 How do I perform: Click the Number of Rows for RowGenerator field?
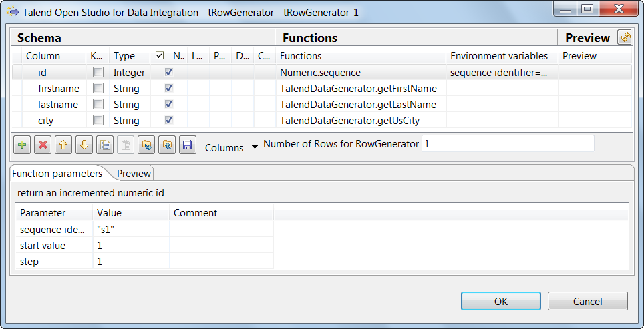(507, 143)
